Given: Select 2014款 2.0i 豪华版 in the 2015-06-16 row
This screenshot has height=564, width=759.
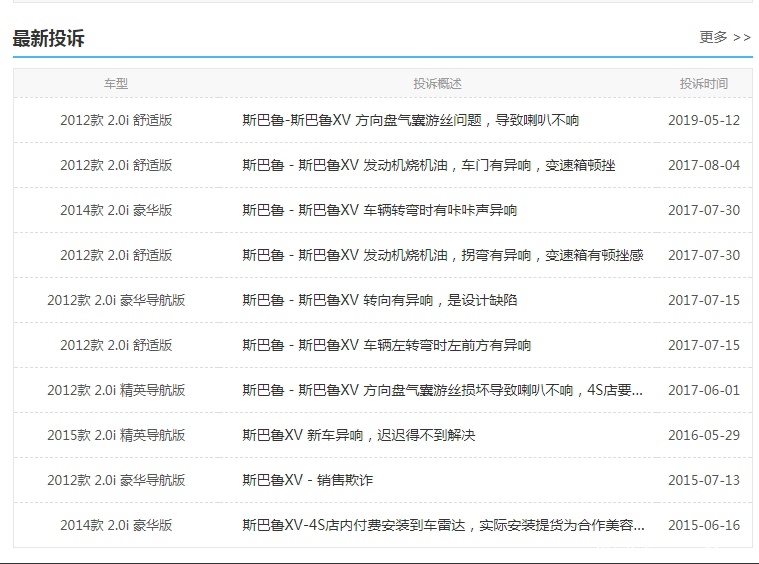Looking at the screenshot, I should (x=116, y=525).
